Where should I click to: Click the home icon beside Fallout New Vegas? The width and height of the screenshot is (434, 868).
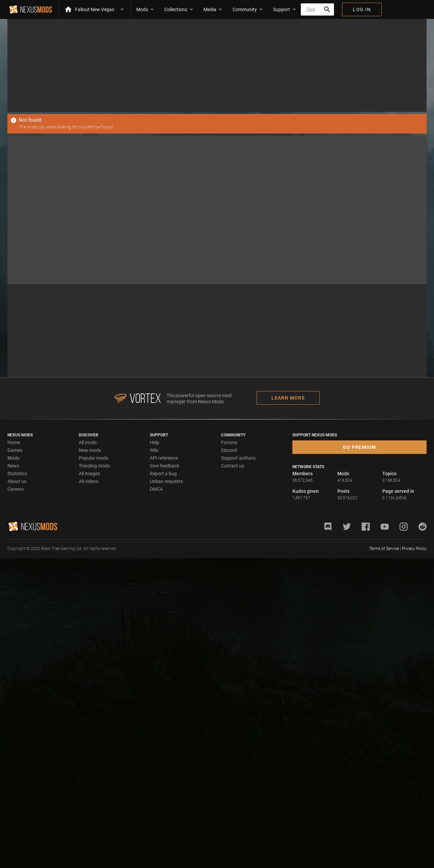pos(68,9)
